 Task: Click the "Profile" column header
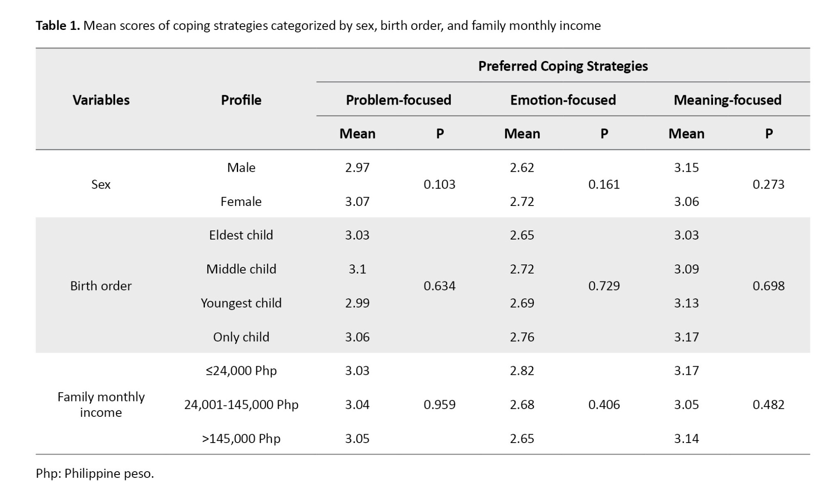pos(241,100)
